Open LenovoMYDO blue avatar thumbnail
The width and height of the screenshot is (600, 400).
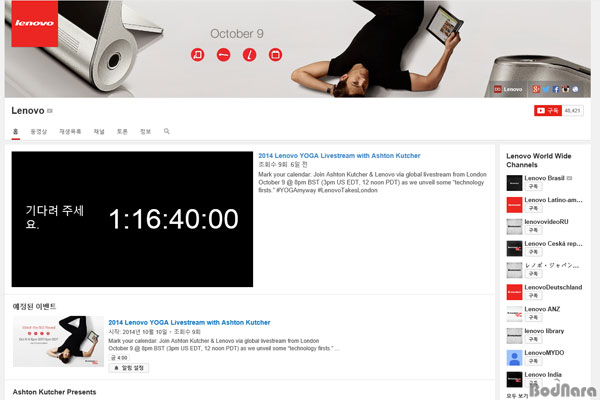tap(514, 358)
